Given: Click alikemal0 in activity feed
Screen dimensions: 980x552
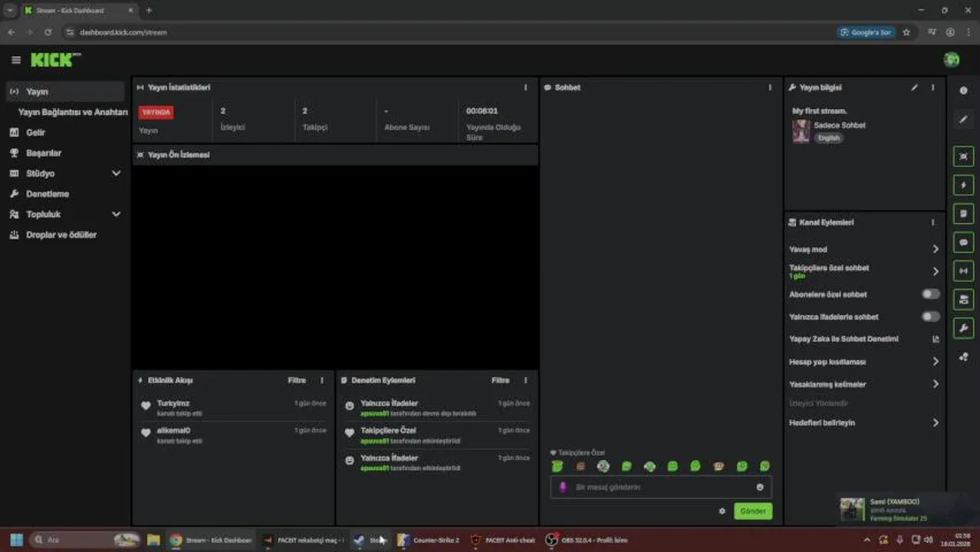Looking at the screenshot, I should pos(173,430).
